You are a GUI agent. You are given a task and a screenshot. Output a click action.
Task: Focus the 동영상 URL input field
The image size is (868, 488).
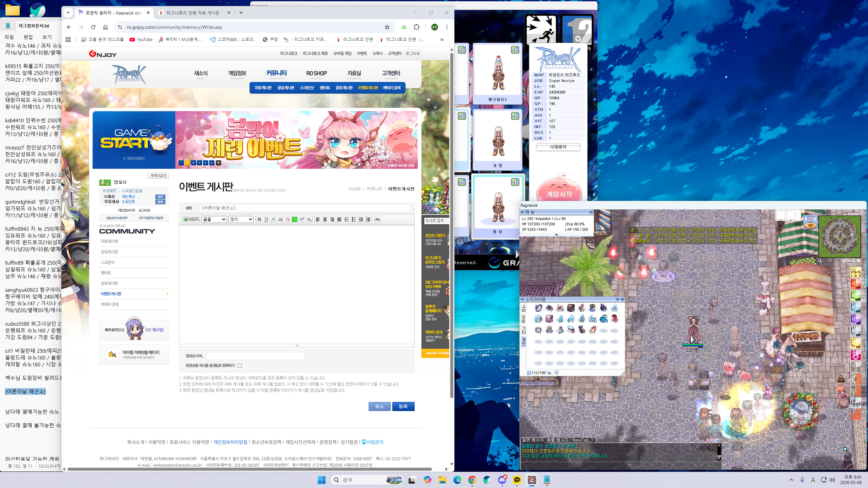click(256, 356)
